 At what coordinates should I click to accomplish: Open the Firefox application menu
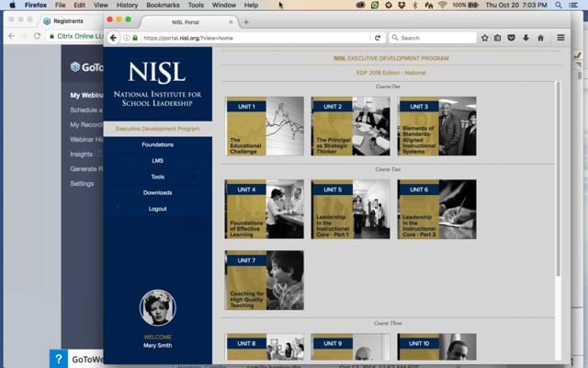[x=36, y=5]
